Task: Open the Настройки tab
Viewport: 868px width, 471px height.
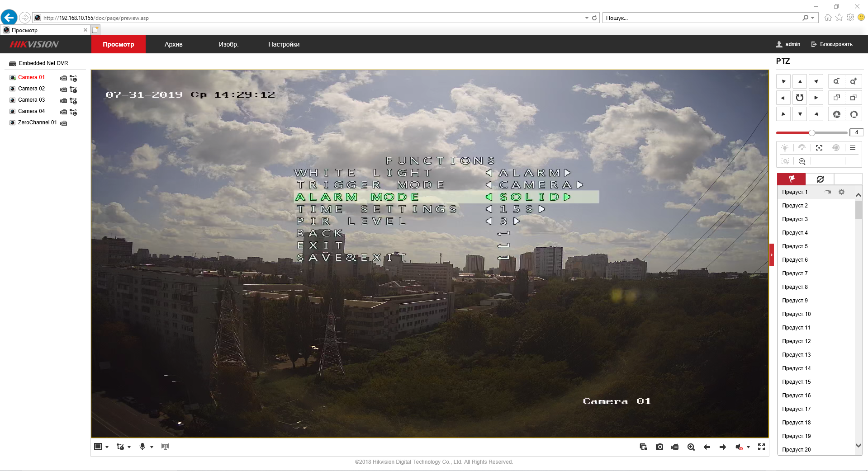Action: (x=284, y=44)
